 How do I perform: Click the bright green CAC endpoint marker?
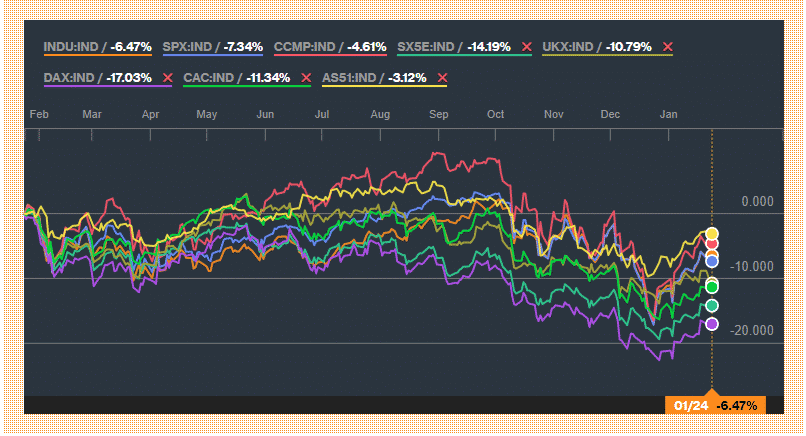point(712,287)
